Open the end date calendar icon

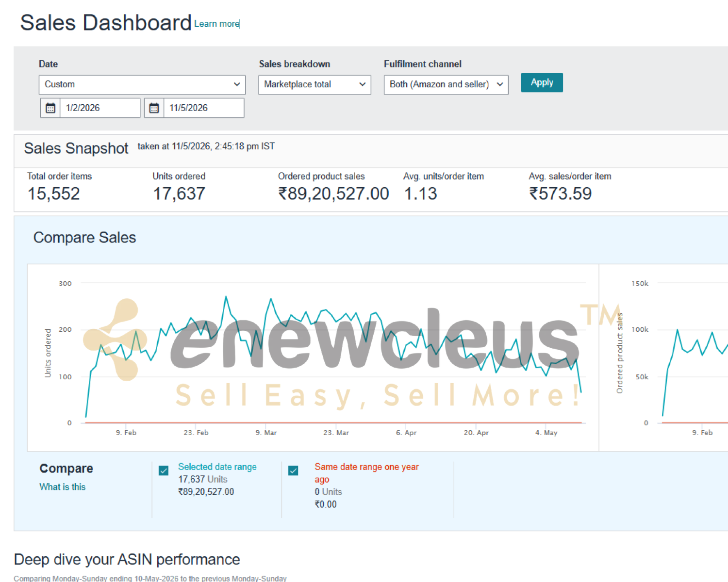(x=154, y=108)
